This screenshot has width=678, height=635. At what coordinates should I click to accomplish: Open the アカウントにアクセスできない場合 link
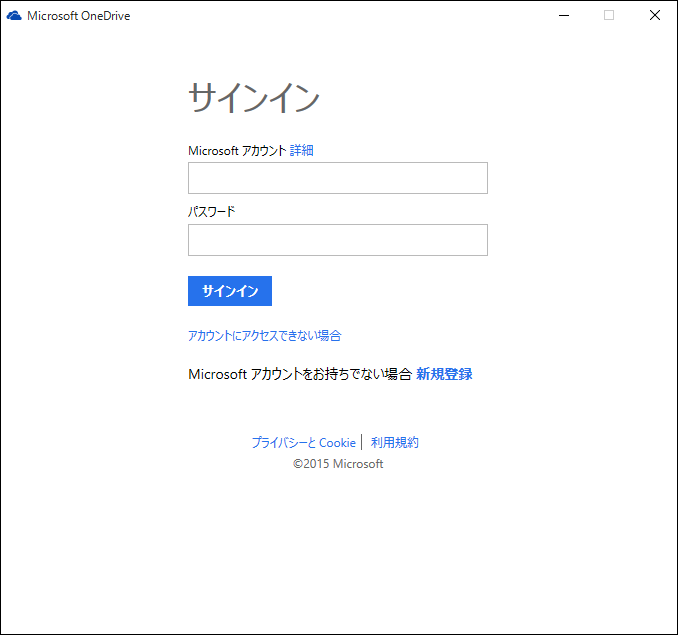[x=265, y=335]
